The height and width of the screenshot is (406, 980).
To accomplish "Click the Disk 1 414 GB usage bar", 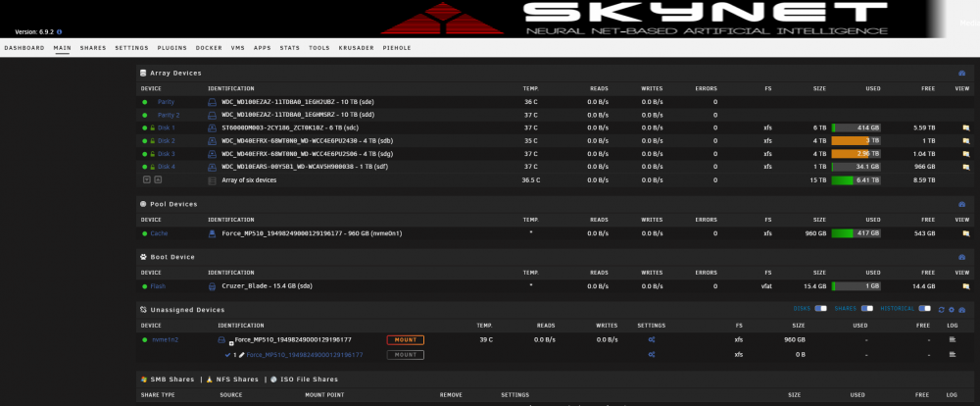I will [856, 127].
